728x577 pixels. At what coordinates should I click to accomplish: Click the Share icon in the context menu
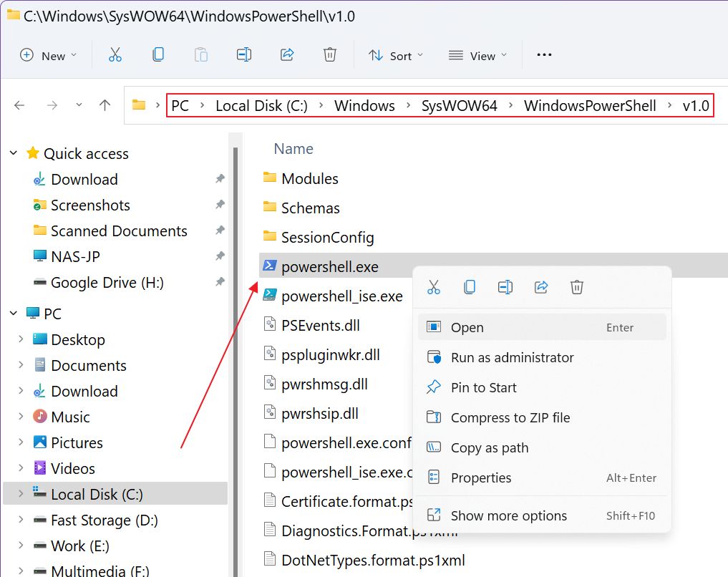(540, 287)
